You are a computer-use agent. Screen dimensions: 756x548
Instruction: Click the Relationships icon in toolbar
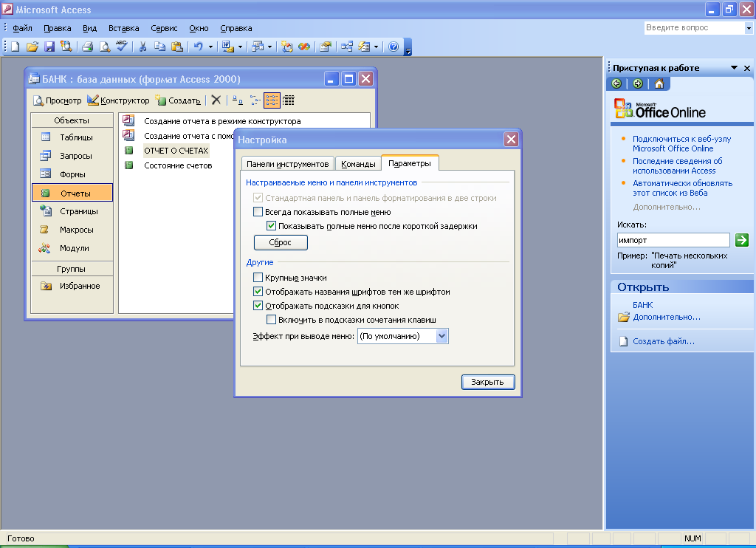347,47
